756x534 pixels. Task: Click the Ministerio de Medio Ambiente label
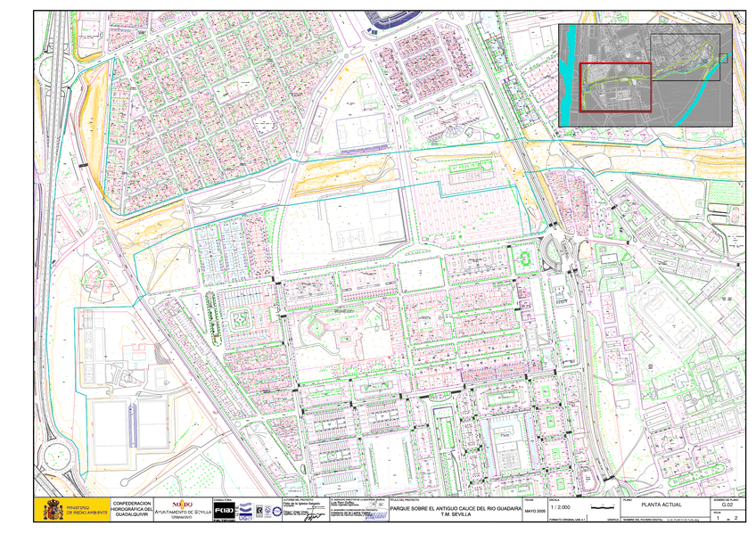pyautogui.click(x=86, y=510)
